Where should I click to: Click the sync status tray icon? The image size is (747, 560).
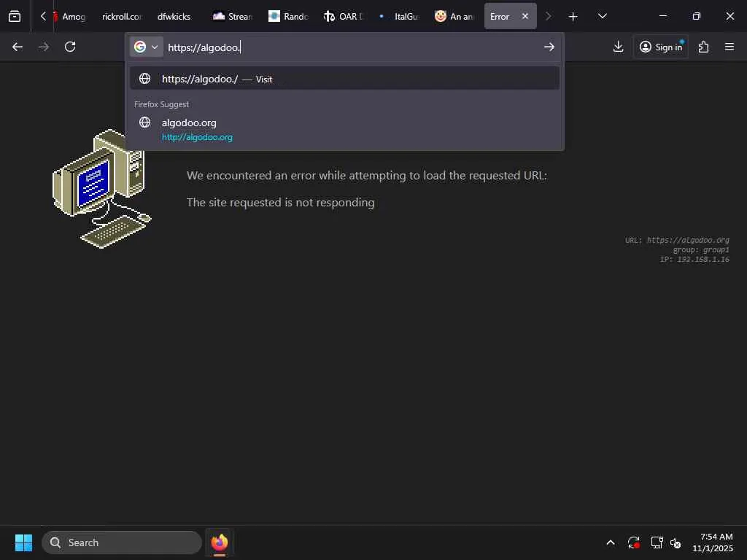[x=634, y=542]
